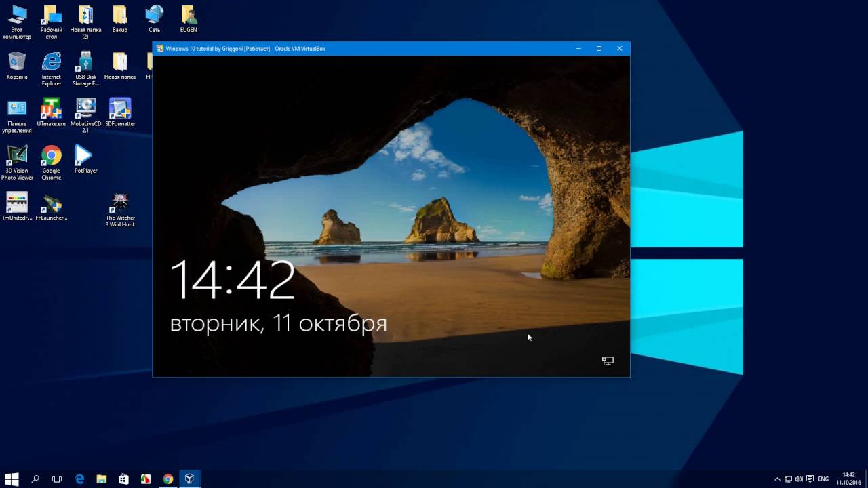
Task: Click the вторник, 11 октября lock screen date
Action: coord(278,323)
